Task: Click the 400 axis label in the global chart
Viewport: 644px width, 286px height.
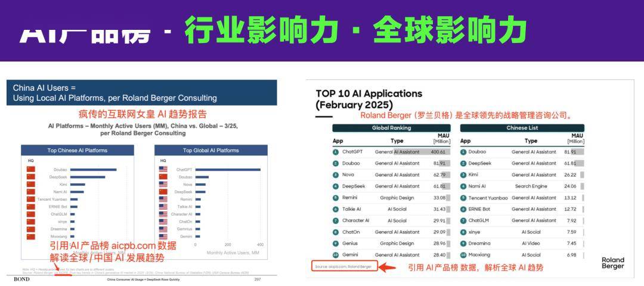Action: pos(261,245)
